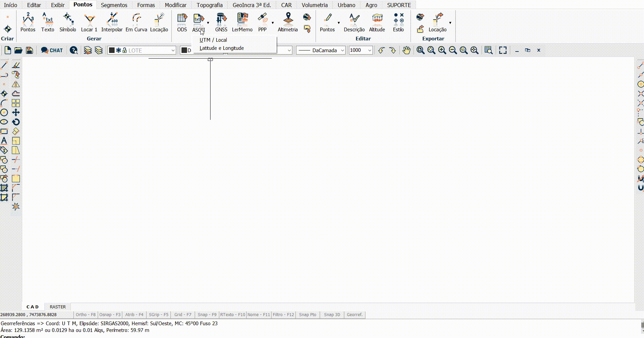Open the LerMemo tool
The width and height of the screenshot is (644, 338).
pos(242,22)
